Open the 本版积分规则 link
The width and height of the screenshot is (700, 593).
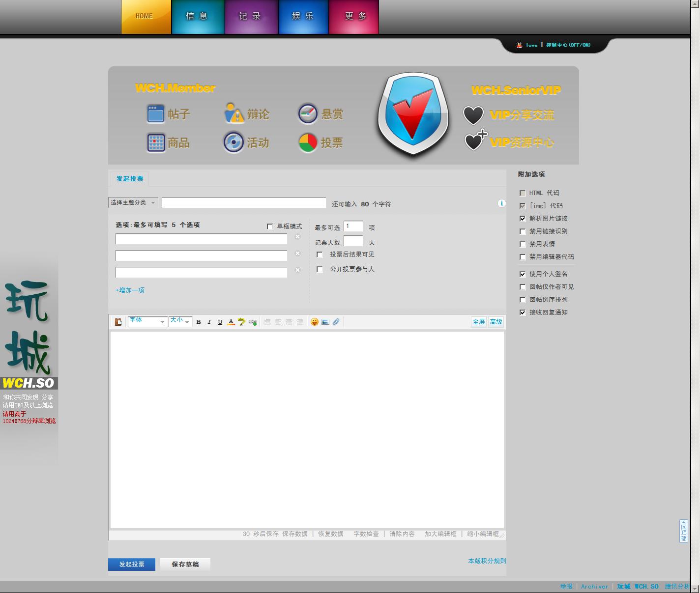pyautogui.click(x=487, y=561)
